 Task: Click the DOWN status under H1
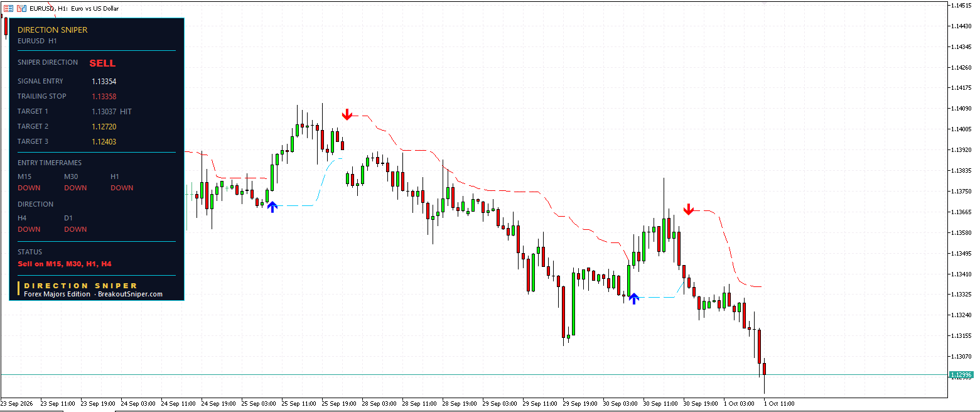(122, 188)
